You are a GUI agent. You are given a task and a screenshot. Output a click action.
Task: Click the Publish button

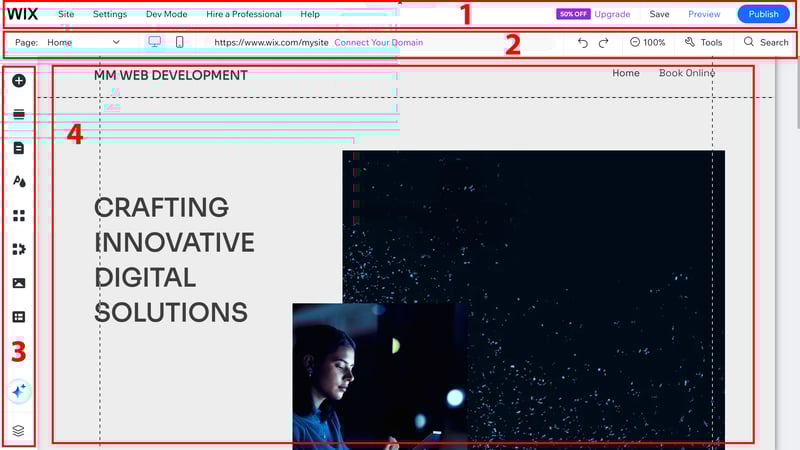click(763, 14)
